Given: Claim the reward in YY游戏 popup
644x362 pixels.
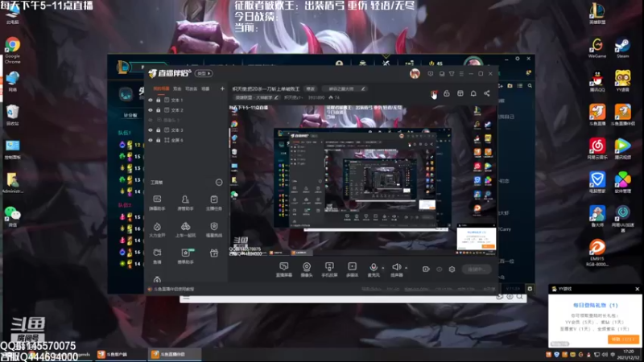Looking at the screenshot, I should point(622,339).
